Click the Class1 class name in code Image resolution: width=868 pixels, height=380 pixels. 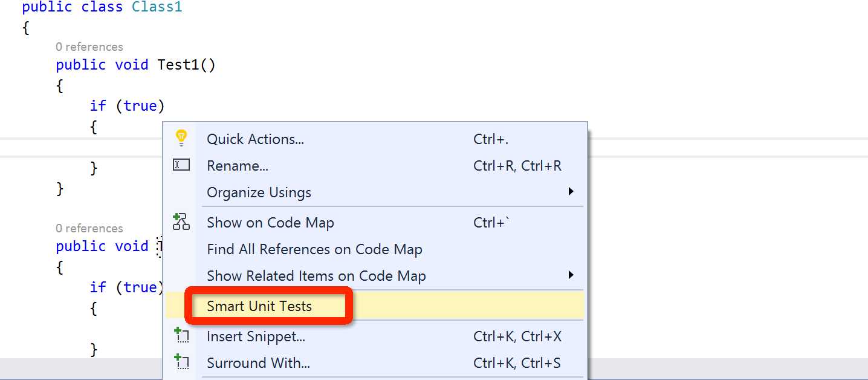(157, 7)
